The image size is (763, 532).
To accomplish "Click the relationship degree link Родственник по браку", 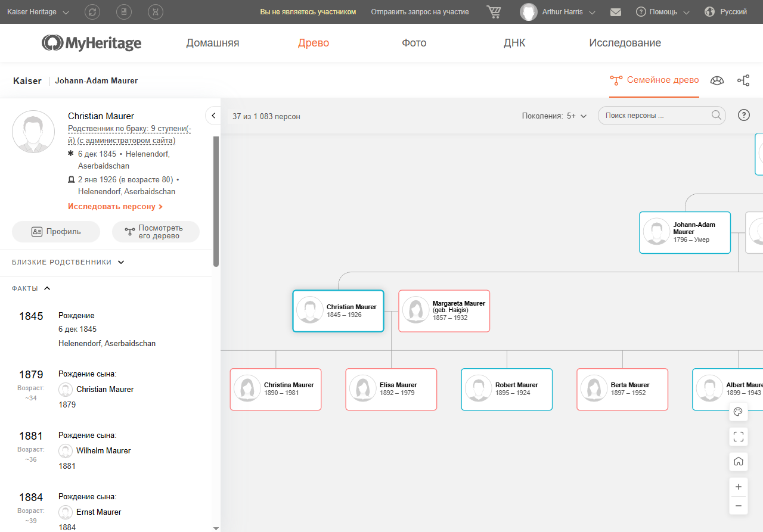I will pos(129,135).
